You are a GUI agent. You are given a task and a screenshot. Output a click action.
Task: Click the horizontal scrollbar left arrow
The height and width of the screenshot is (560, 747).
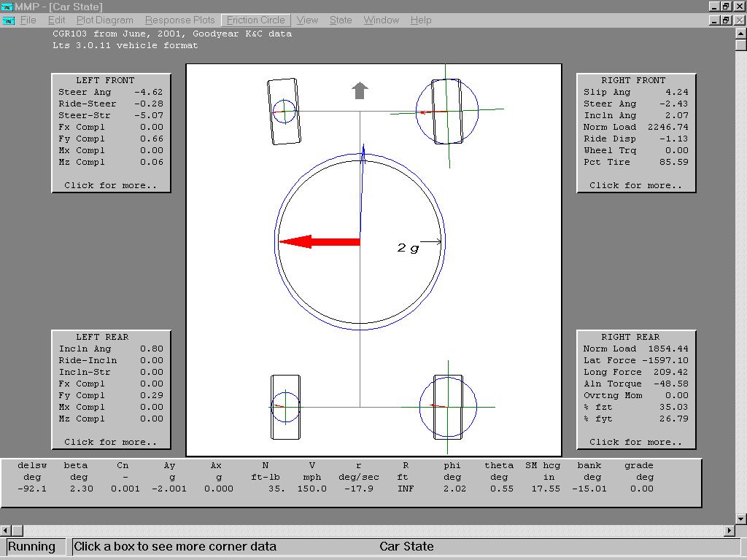6,530
